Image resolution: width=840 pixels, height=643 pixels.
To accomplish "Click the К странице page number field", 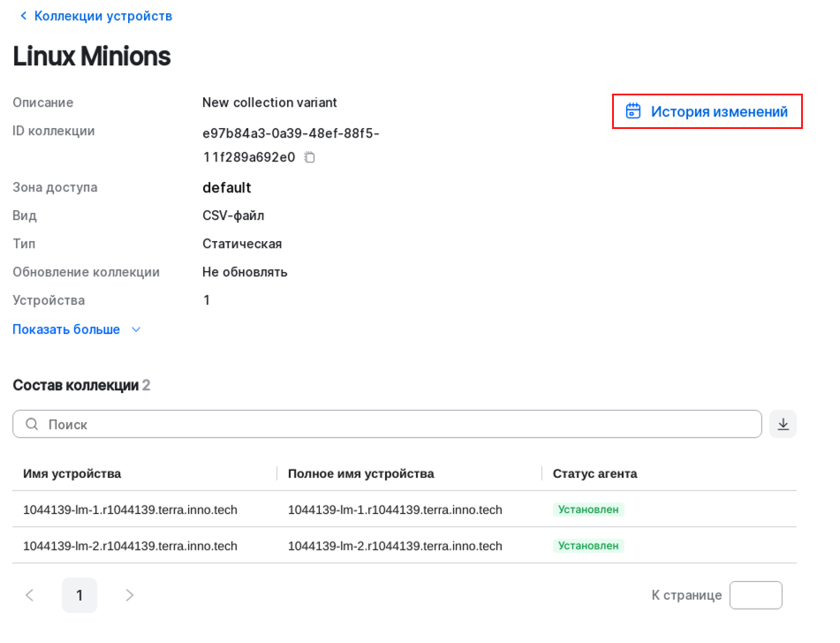I will click(x=756, y=595).
